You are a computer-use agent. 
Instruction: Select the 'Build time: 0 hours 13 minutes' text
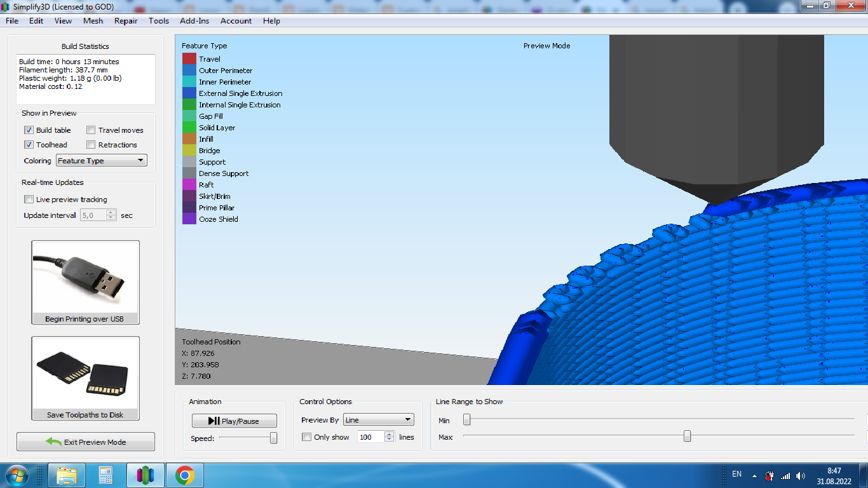coord(69,62)
